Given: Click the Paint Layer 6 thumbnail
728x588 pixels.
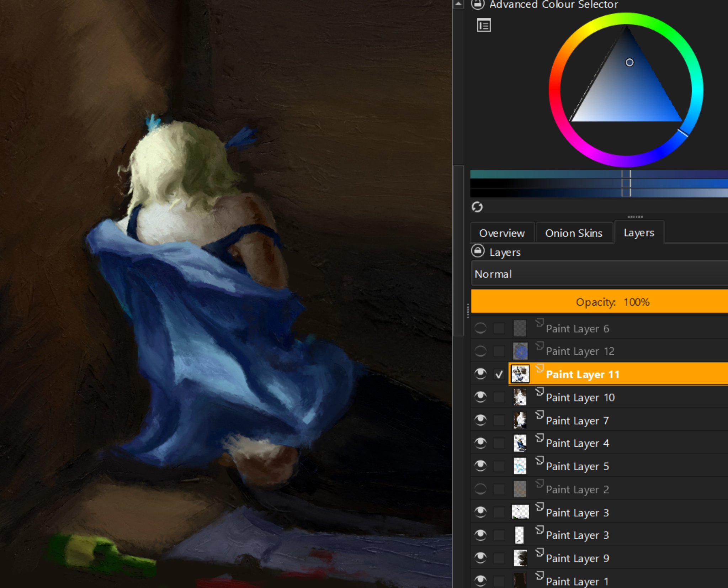Looking at the screenshot, I should pos(520,328).
